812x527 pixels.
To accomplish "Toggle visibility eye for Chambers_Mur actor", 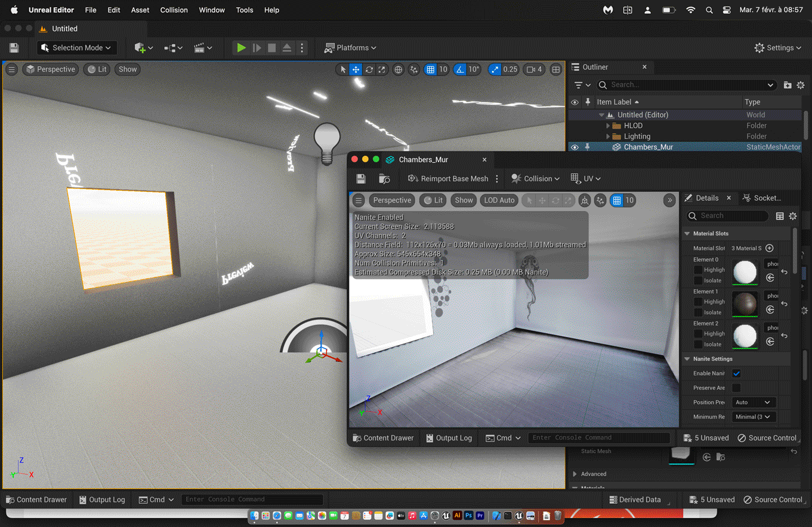I will 575,147.
